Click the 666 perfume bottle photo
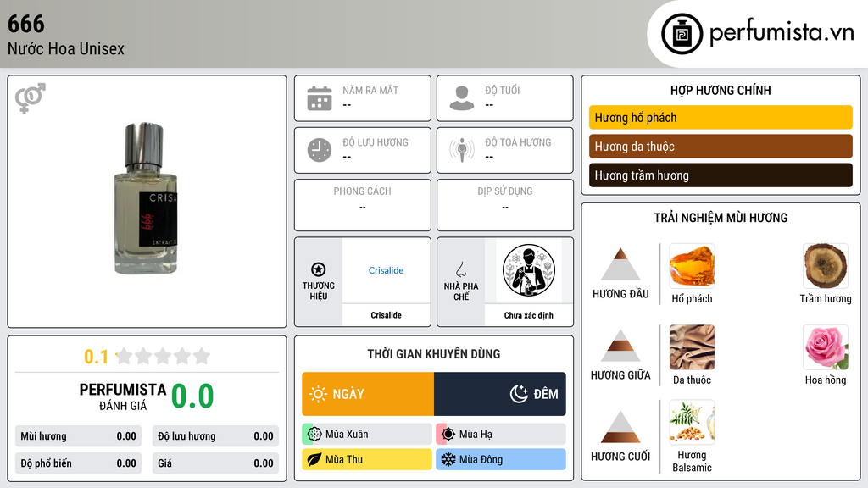This screenshot has height=488, width=868. pyautogui.click(x=146, y=199)
